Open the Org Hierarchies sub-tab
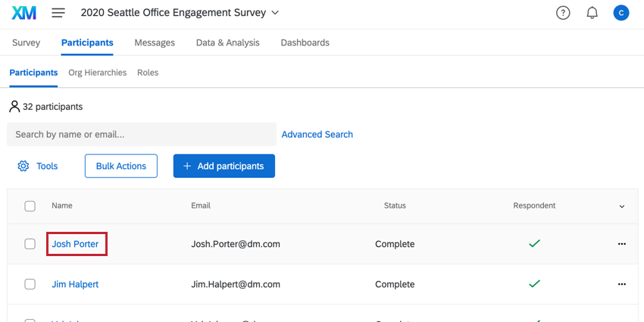The height and width of the screenshot is (322, 644). (97, 73)
